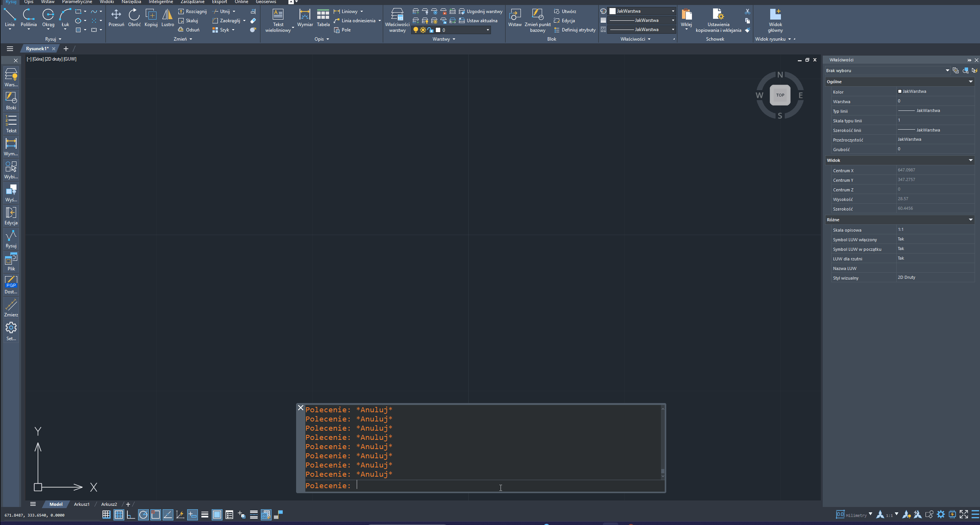980x525 pixels.
Task: Click the white layer color swatch in Warstwy
Action: pos(438,30)
